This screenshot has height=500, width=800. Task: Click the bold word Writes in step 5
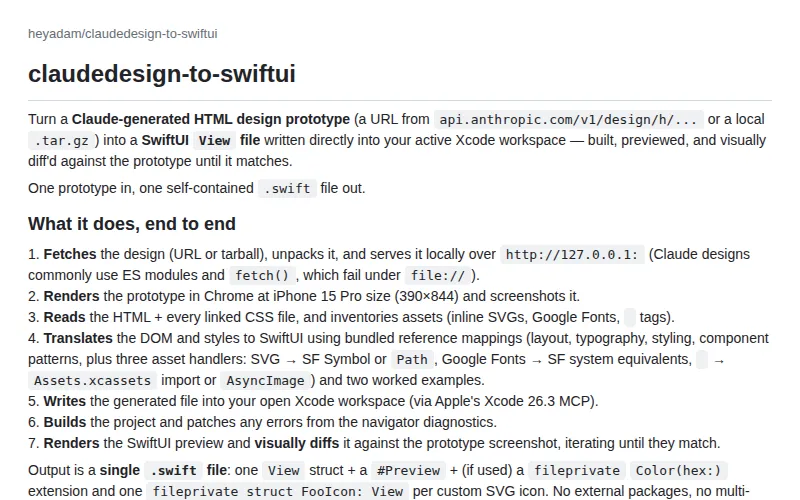[65, 402]
